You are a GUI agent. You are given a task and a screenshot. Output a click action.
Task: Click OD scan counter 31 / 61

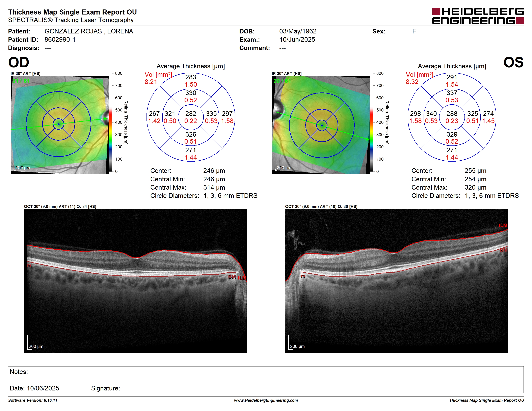21,81
